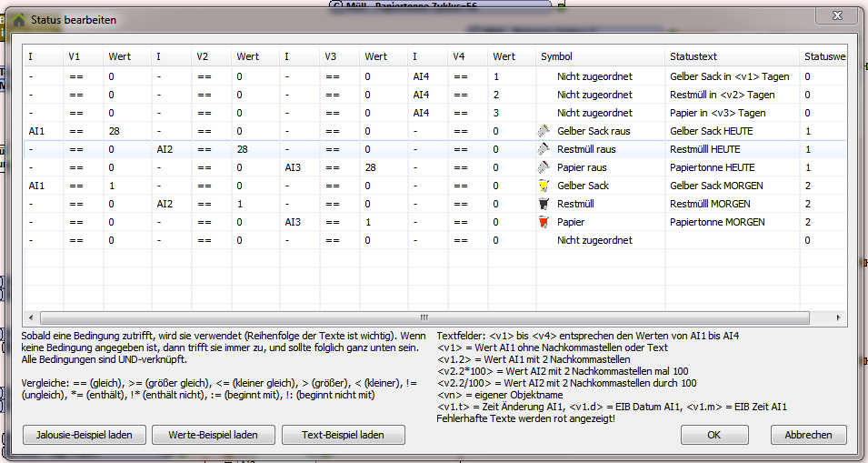Click the scroll left arrow
Screen dimensions: 868x463
[31, 317]
